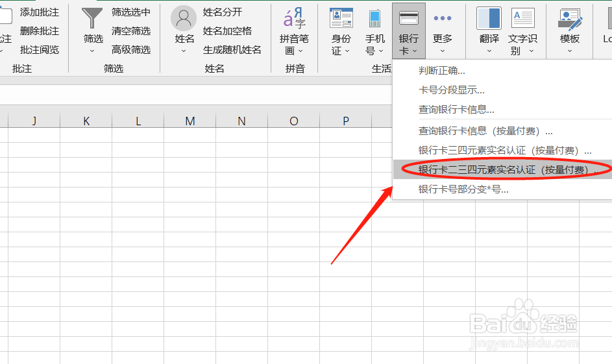Expand the 拼音笔画 dropdown arrow
Image resolution: width=612 pixels, height=364 pixels.
pos(300,51)
